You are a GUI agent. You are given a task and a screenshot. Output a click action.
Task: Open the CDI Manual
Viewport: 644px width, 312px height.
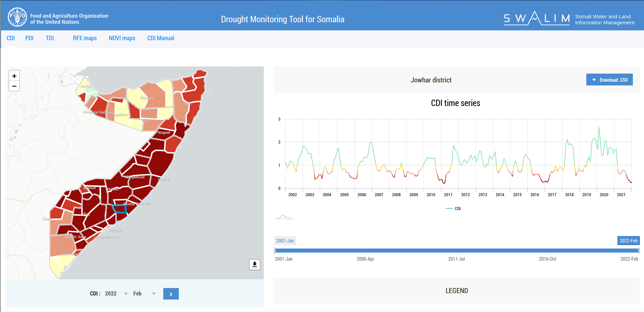161,38
